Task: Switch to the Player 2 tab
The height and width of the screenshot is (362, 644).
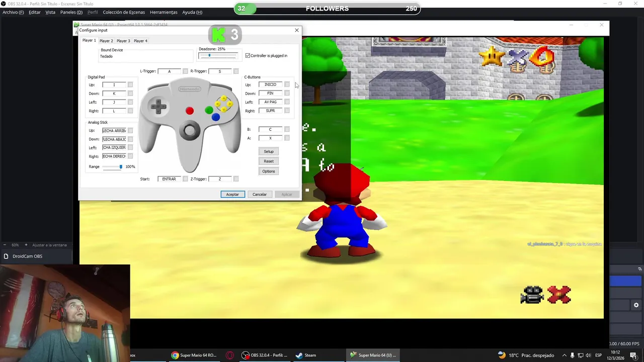Action: pyautogui.click(x=106, y=41)
